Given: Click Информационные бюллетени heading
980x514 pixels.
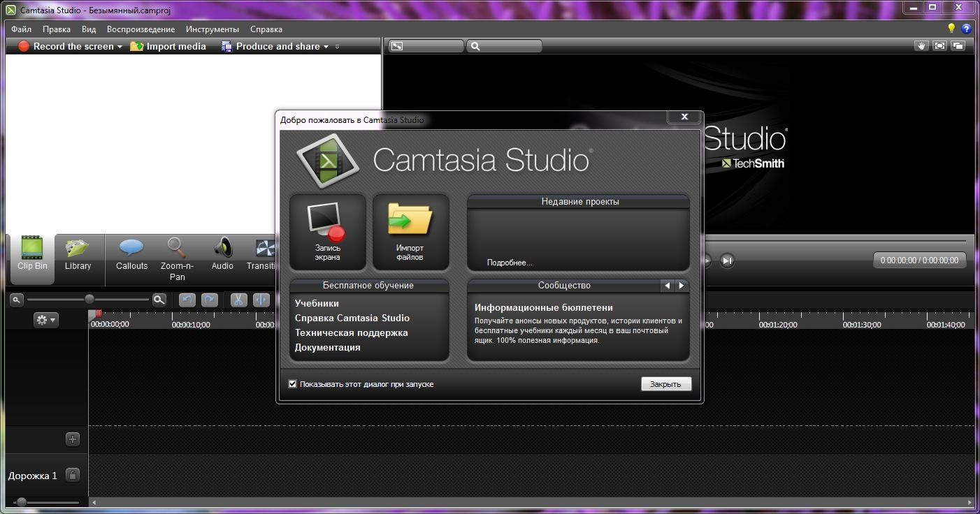Looking at the screenshot, I should [544, 307].
